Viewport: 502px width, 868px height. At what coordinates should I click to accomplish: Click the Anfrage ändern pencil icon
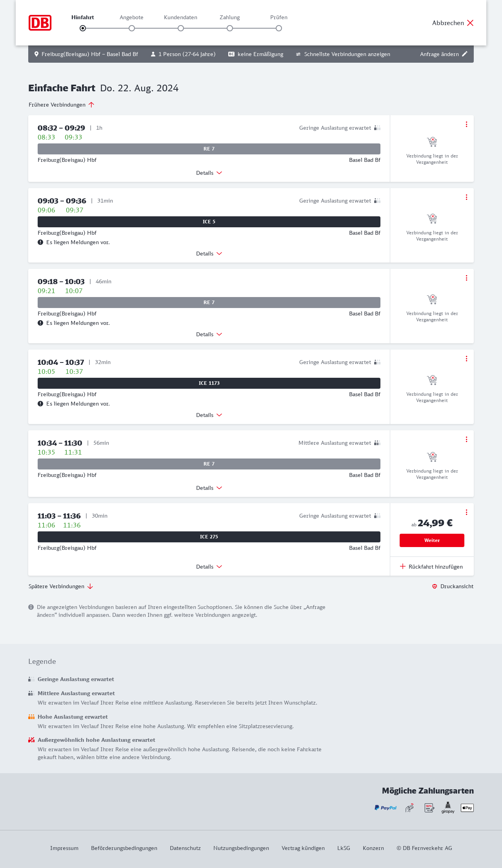coord(465,54)
